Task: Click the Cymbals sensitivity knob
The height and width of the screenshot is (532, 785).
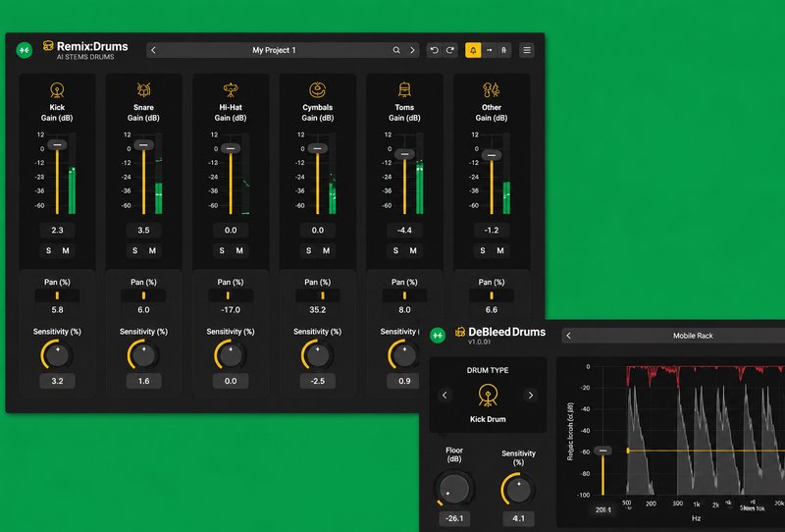Action: click(x=317, y=355)
